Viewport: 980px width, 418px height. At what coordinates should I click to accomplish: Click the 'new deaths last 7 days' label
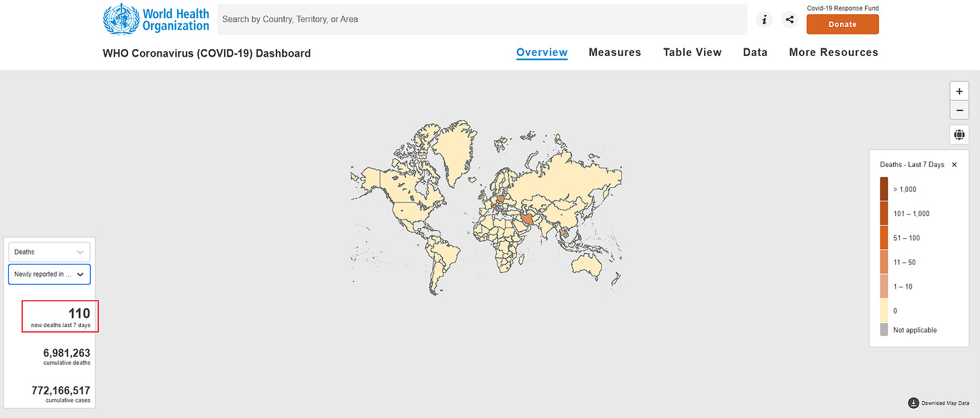61,325
